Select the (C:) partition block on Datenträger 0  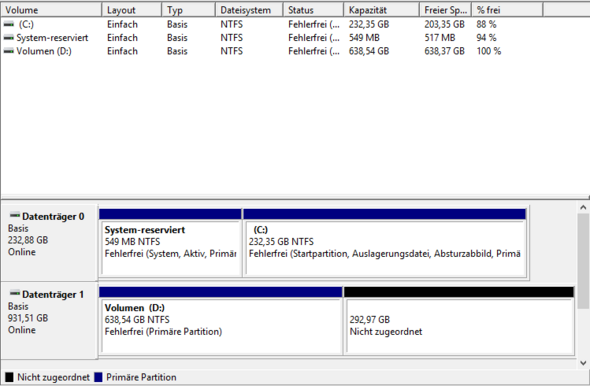coord(385,243)
